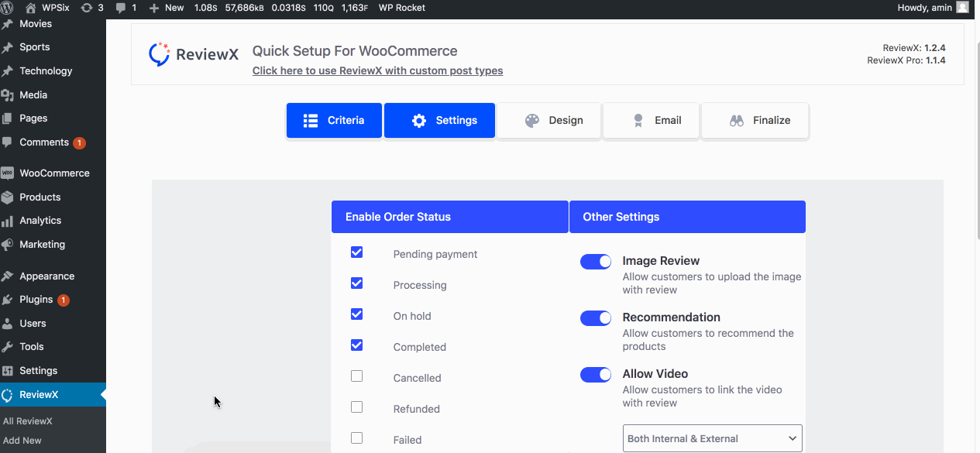
Task: Click the Comments speech bubble icon in sidebar
Action: 8,142
